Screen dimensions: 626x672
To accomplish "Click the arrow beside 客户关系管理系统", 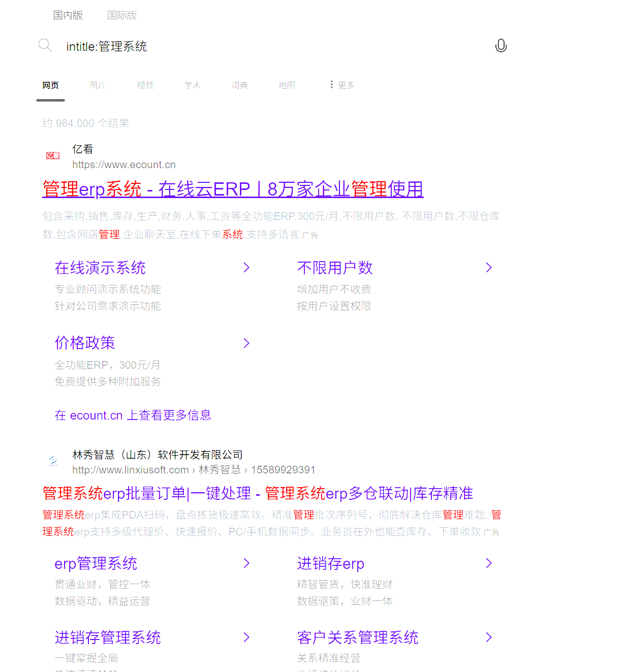I will pyautogui.click(x=489, y=637).
